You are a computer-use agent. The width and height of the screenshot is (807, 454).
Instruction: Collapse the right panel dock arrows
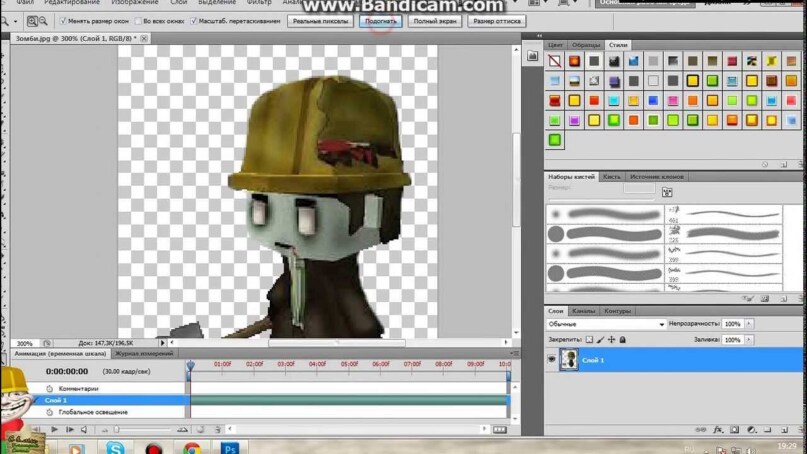tap(539, 36)
